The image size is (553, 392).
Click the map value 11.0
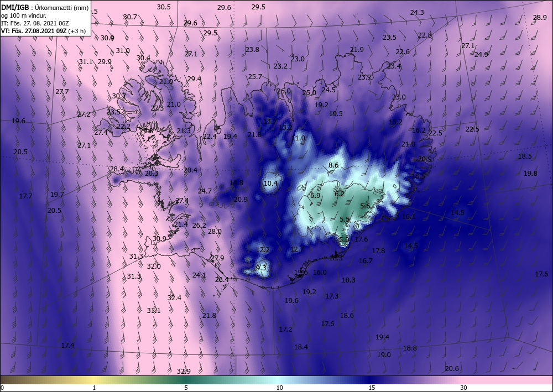pos(299,138)
